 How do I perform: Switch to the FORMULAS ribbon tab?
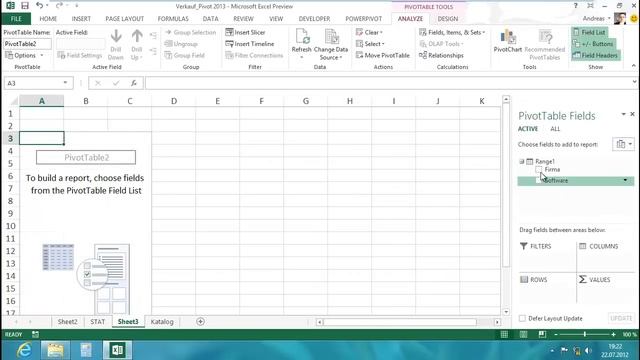tap(173, 19)
